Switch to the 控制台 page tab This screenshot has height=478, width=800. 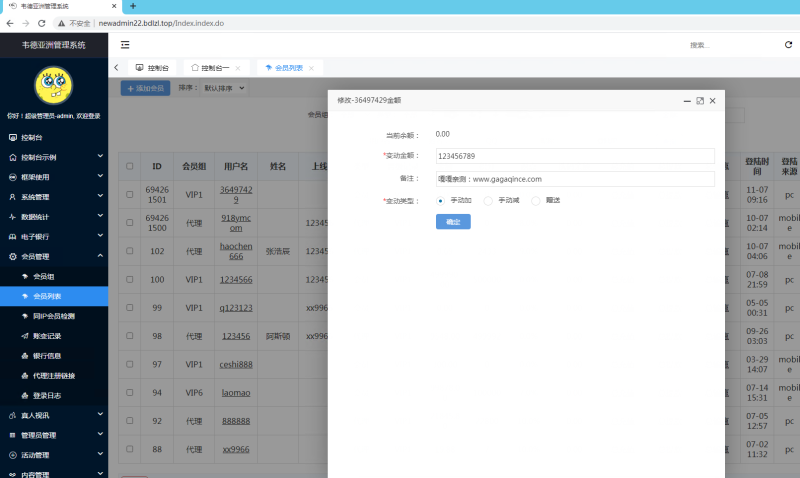(152, 68)
